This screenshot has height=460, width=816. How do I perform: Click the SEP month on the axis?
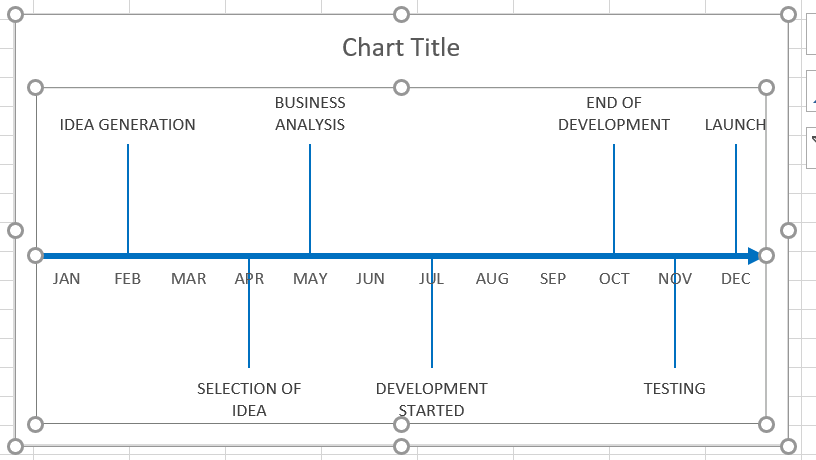553,279
